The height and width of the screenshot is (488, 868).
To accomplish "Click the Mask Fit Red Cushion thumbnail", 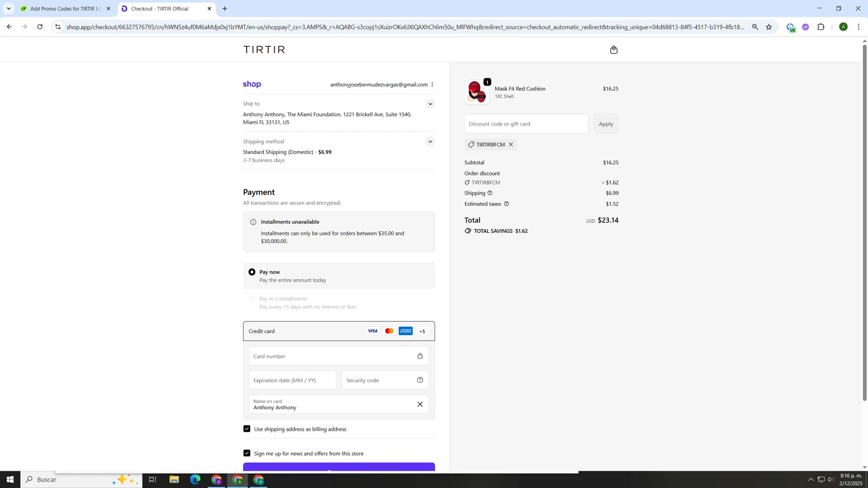I will (x=477, y=92).
